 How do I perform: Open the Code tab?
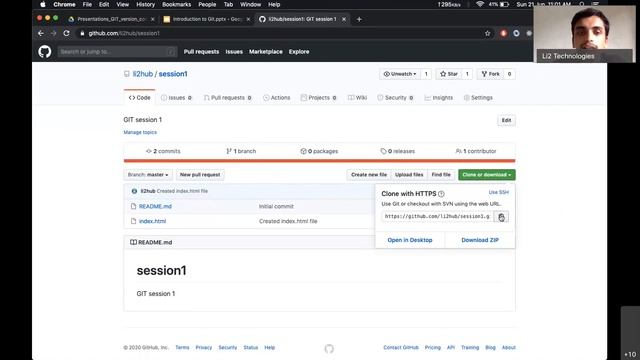click(x=140, y=98)
